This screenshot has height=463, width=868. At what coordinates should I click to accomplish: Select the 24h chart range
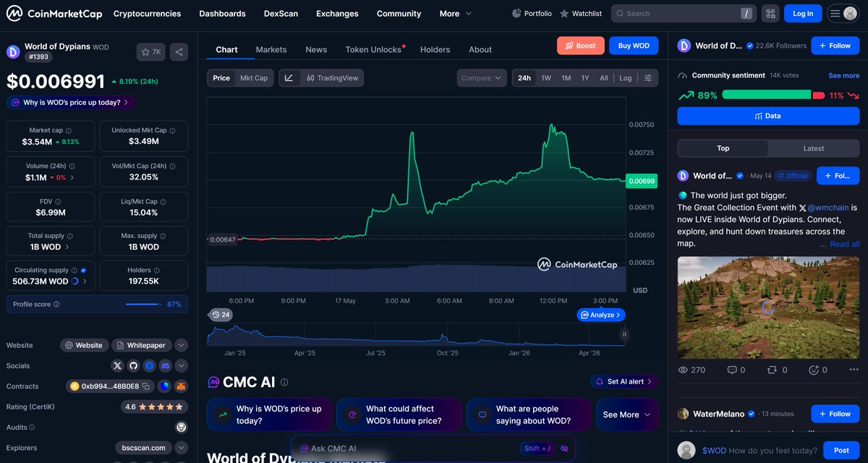tap(524, 78)
